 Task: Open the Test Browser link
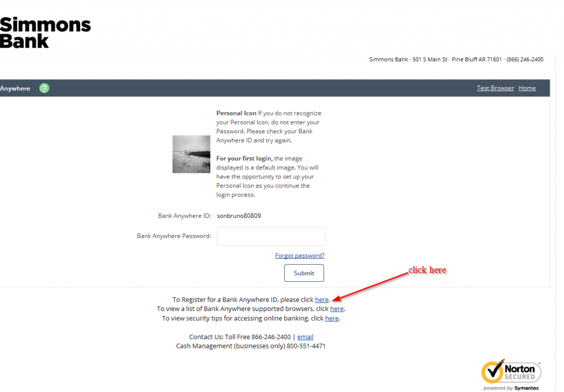click(x=495, y=88)
